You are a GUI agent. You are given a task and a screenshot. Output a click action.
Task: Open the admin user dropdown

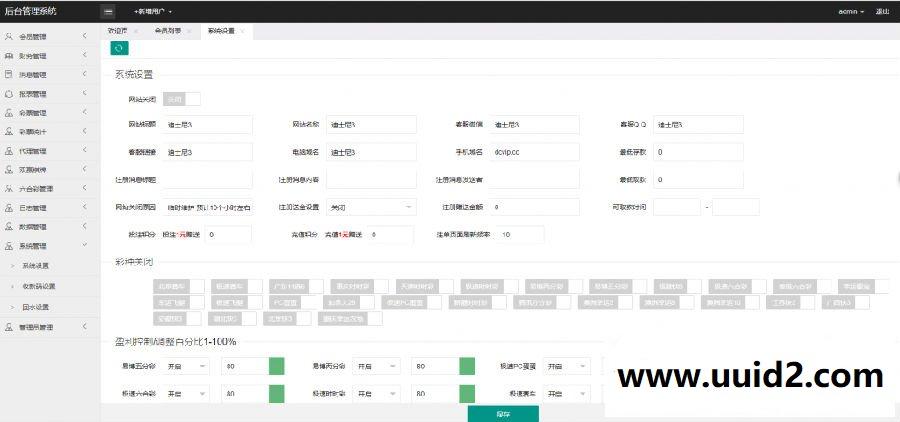pyautogui.click(x=851, y=11)
